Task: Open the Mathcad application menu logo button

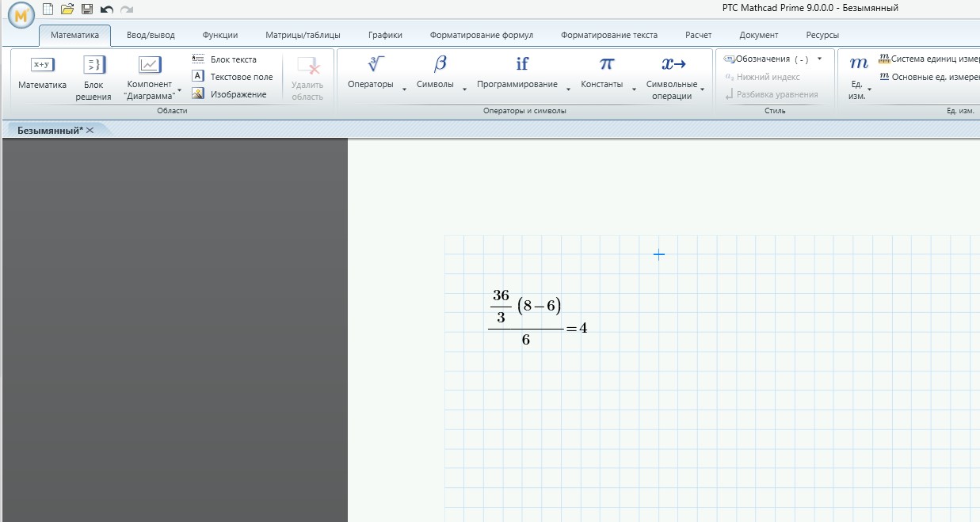Action: 21,14
